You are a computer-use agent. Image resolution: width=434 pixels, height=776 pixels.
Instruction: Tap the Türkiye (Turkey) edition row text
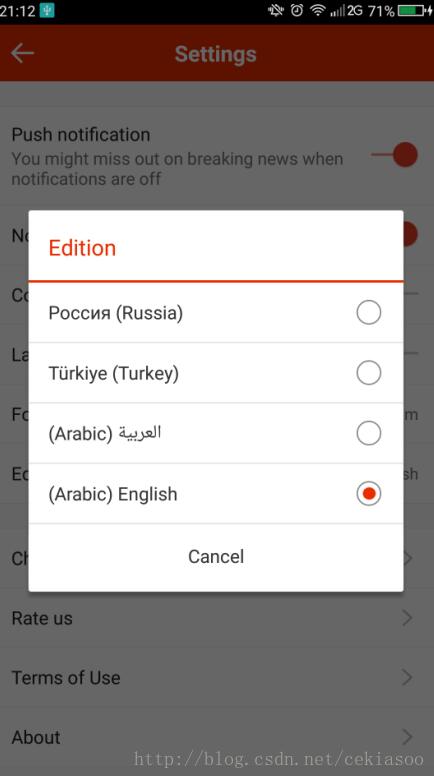(x=113, y=373)
